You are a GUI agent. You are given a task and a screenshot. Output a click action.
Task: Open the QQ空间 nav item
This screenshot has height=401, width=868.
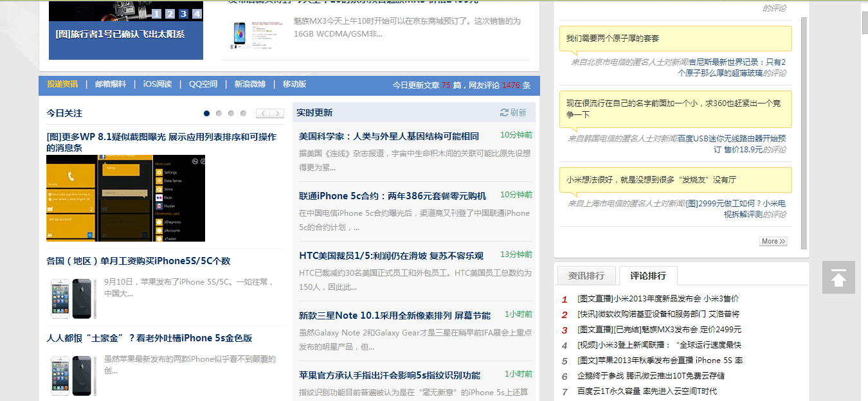pos(203,84)
